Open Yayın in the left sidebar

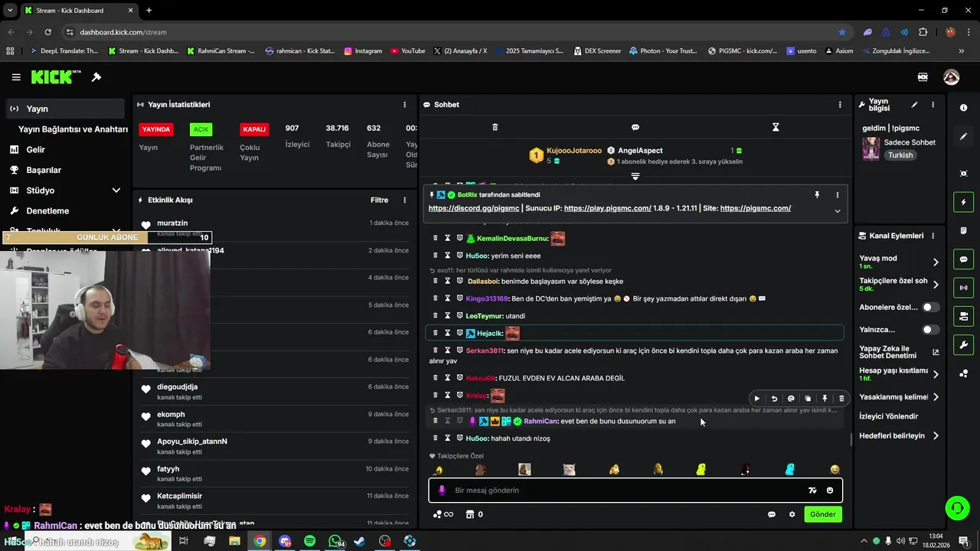click(65, 109)
